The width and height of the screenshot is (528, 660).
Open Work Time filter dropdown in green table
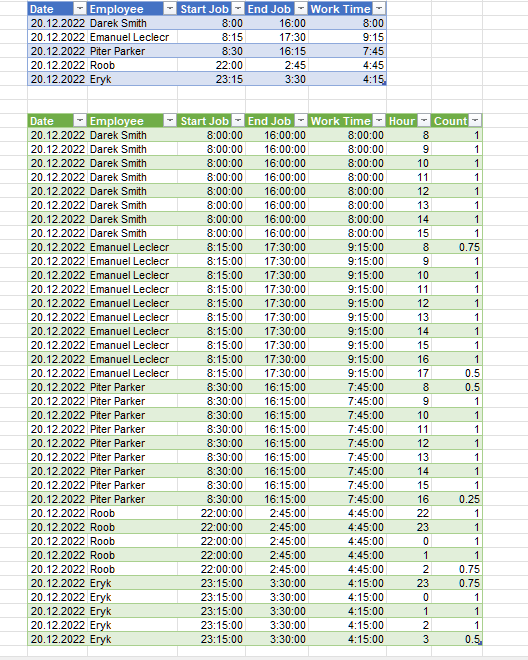tap(379, 121)
